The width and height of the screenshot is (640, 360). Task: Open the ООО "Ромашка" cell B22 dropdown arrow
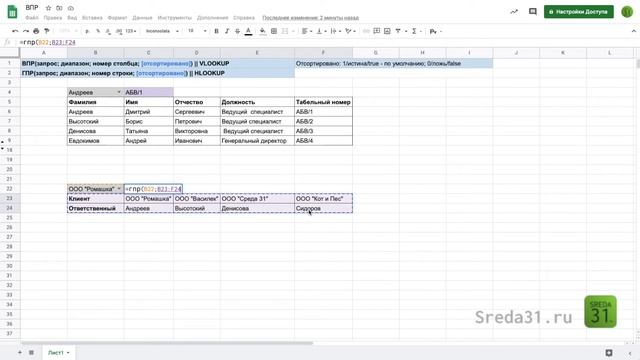point(119,189)
